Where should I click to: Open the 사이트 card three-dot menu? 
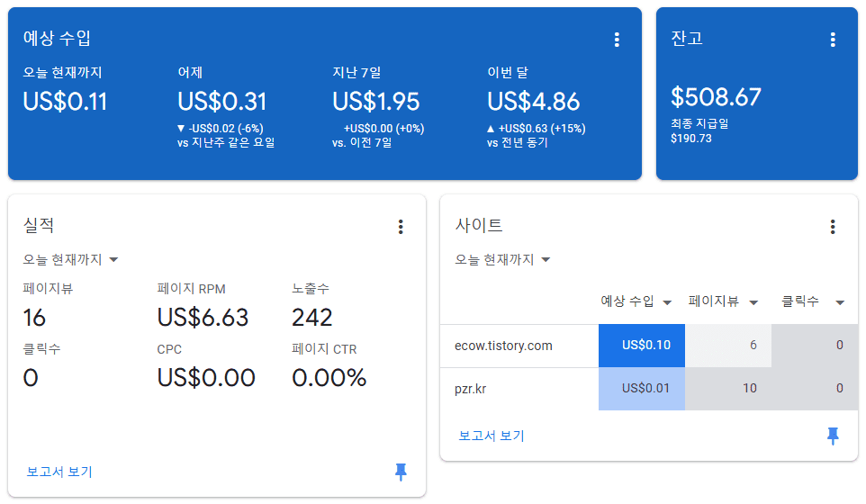[x=833, y=226]
